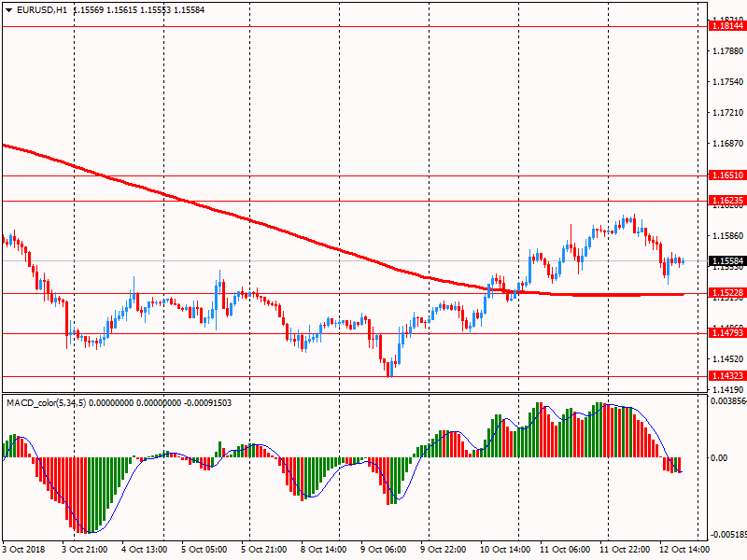This screenshot has height=560, width=747.
Task: Click the 1.17540 price scale value
Action: click(728, 82)
